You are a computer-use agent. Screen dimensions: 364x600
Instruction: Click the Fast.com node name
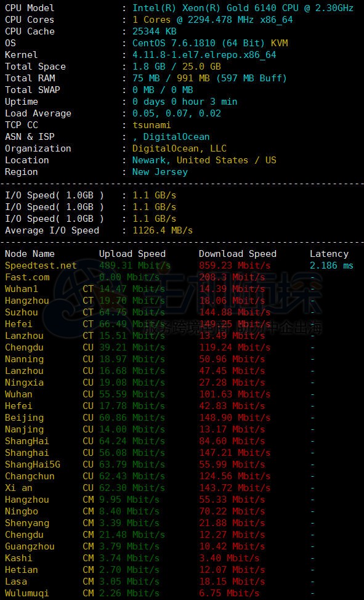(x=27, y=277)
